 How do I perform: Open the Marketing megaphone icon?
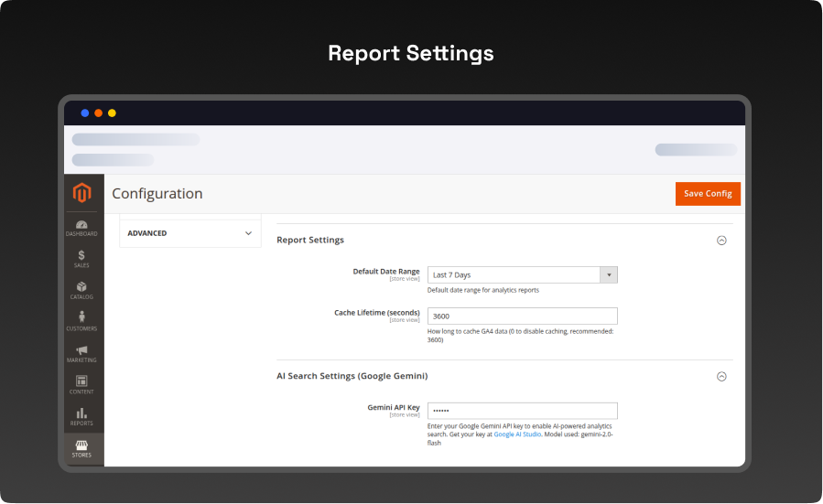(81, 350)
